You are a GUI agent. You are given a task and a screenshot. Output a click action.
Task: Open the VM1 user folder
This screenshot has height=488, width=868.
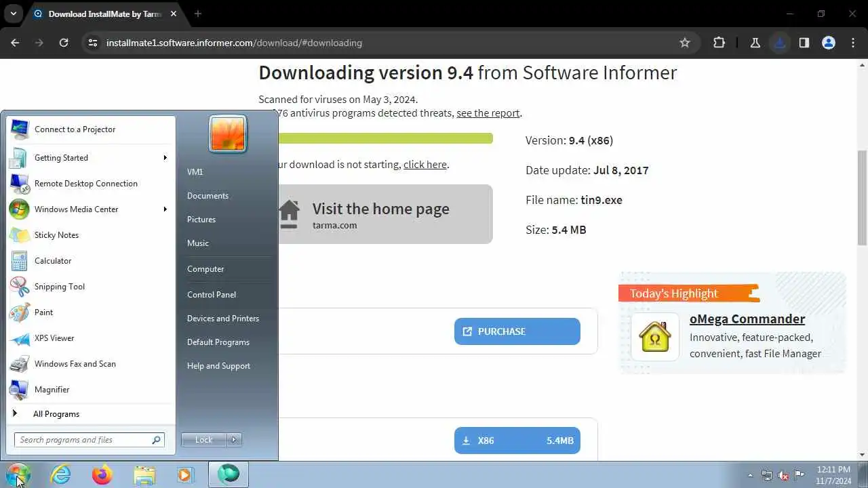(x=195, y=171)
